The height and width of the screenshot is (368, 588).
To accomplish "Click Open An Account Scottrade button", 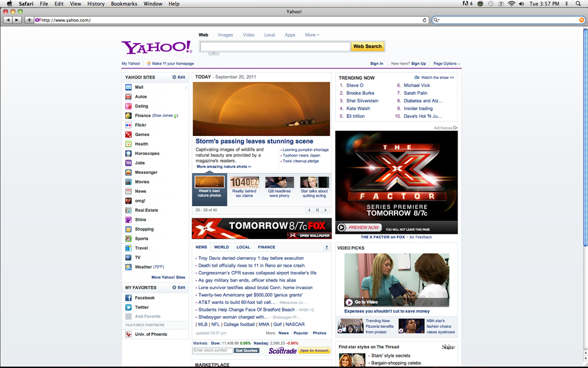I will pyautogui.click(x=314, y=351).
